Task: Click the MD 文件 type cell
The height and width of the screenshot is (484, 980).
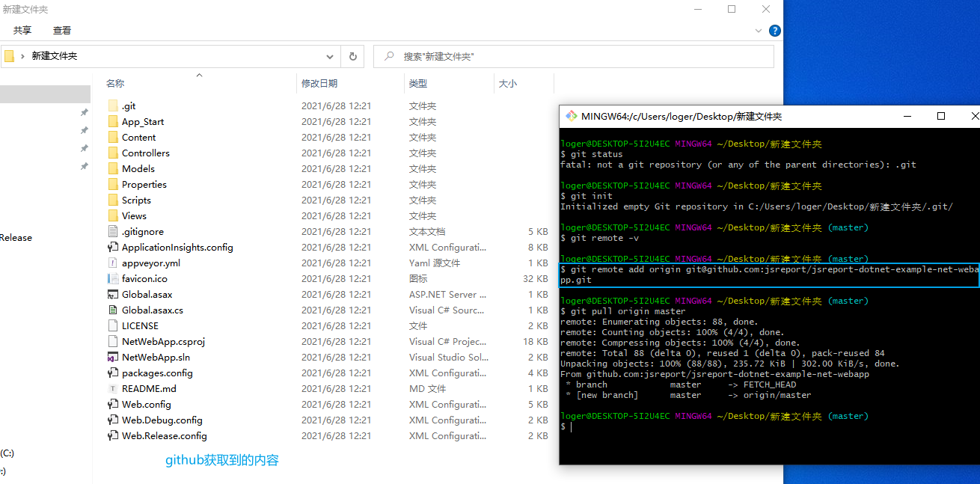Action: 428,389
